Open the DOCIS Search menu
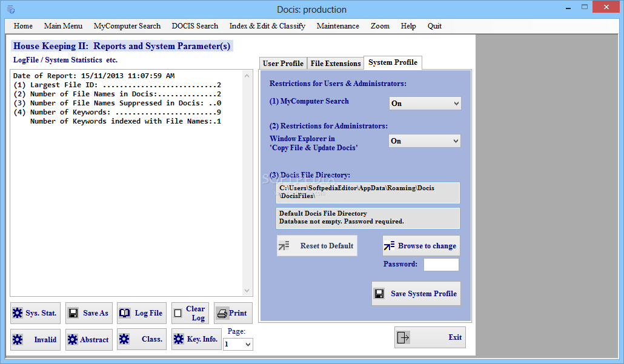This screenshot has width=624, height=364. [195, 26]
